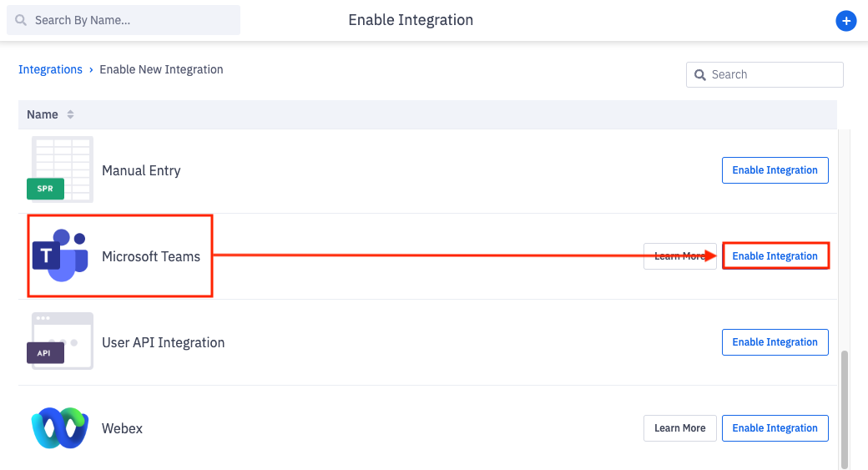Image resolution: width=868 pixels, height=470 pixels.
Task: Enable Integration for Microsoft Teams
Action: [775, 256]
